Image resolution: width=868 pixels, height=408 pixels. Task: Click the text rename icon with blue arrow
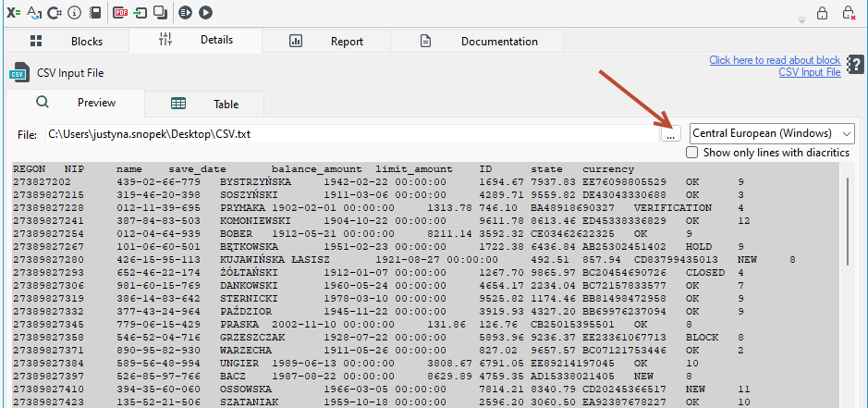pos(34,12)
